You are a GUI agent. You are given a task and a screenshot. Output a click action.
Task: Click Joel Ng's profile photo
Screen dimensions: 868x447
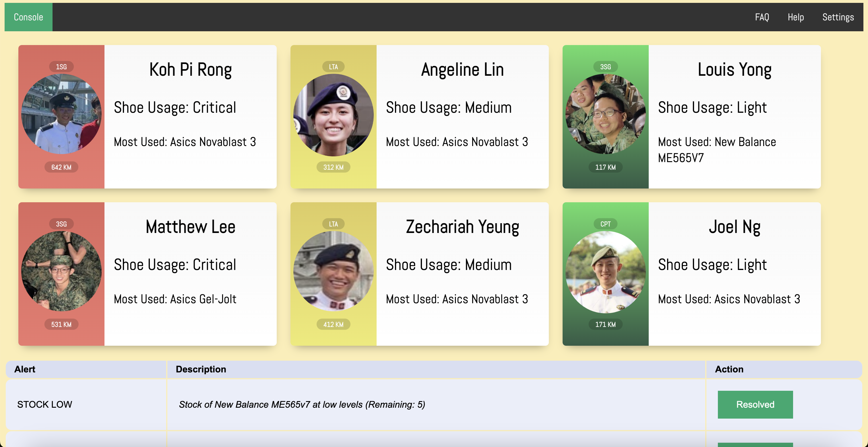click(x=605, y=272)
